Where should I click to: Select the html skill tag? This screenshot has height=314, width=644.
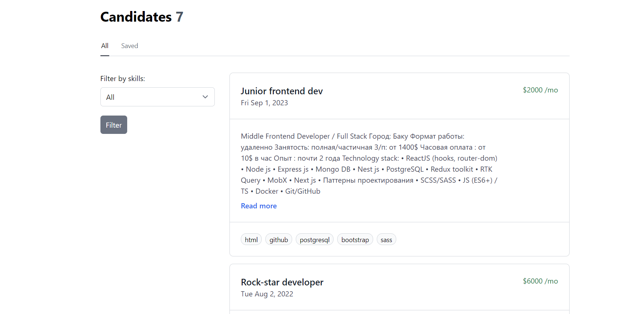[x=251, y=240]
